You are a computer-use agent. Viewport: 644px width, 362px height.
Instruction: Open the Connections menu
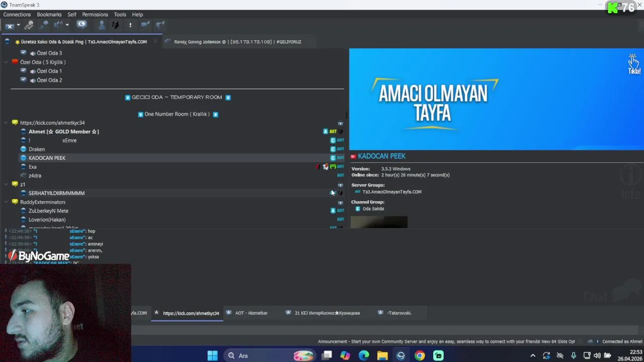pos(17,15)
